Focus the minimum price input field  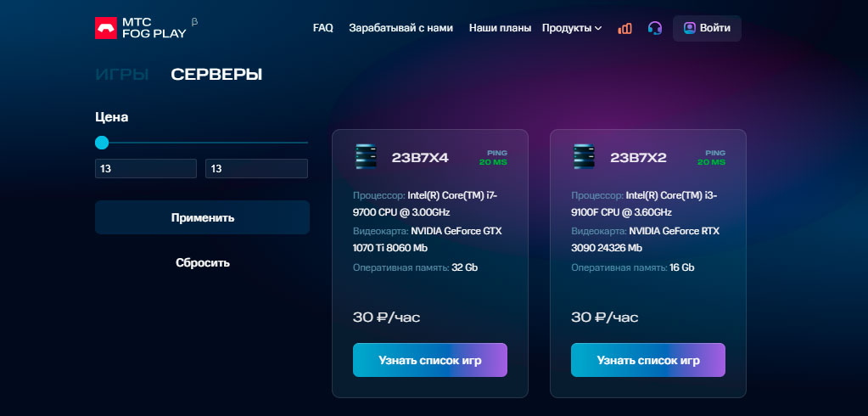[146, 168]
